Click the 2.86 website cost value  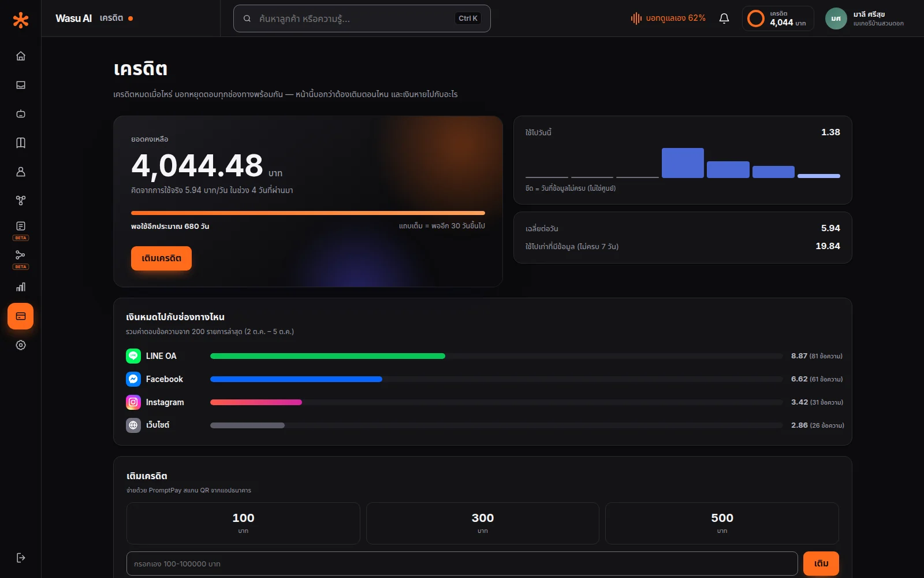[799, 425]
